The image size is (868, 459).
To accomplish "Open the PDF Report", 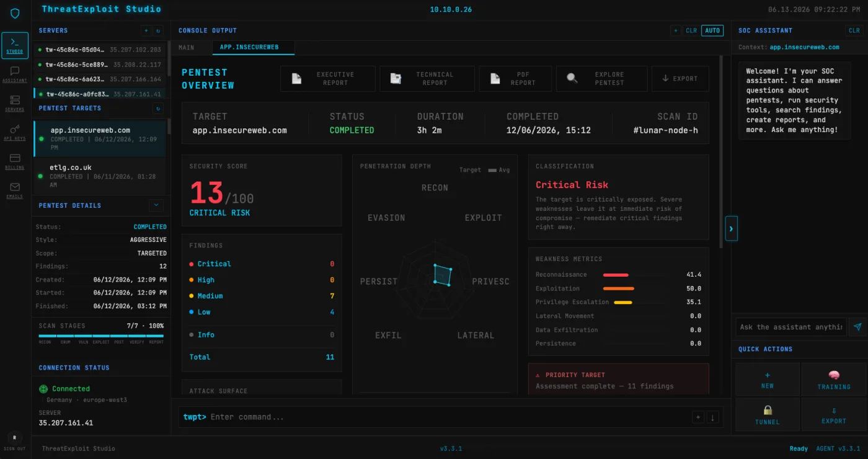I will 516,79.
